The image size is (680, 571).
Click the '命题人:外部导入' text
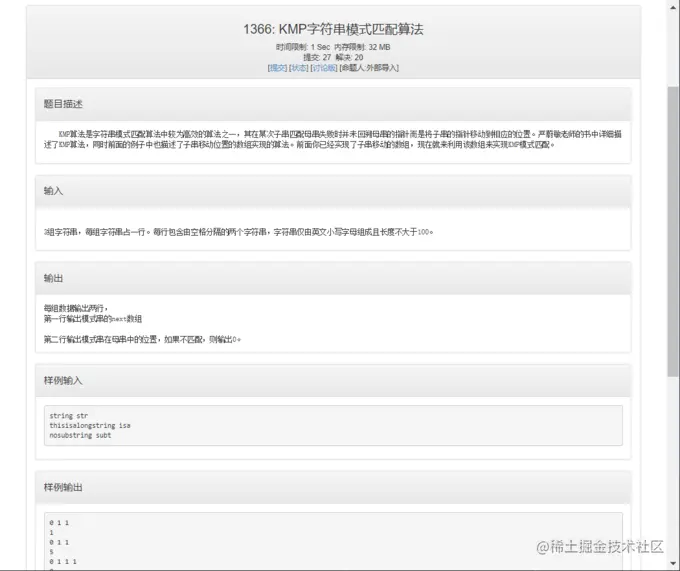pyautogui.click(x=369, y=68)
